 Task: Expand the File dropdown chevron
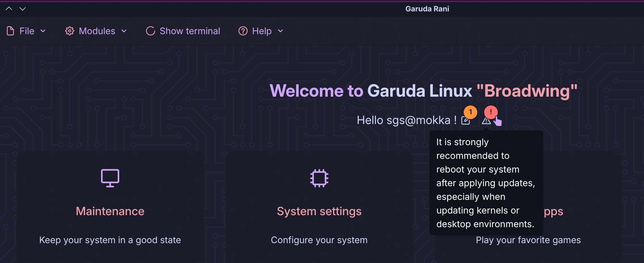43,31
